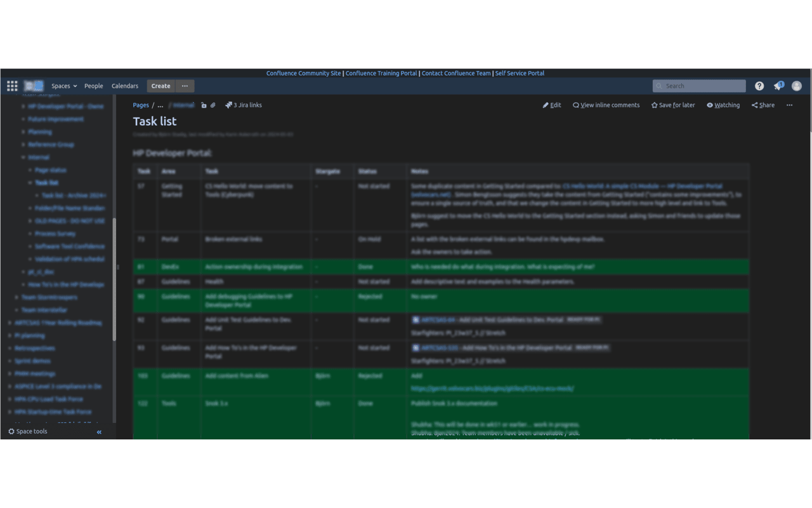Open the Spaces dropdown
The image size is (812, 508).
pos(64,86)
